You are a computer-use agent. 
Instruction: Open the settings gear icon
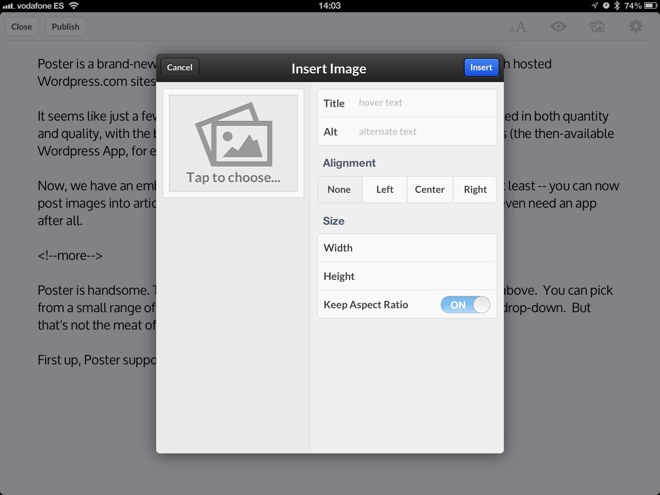pyautogui.click(x=635, y=27)
